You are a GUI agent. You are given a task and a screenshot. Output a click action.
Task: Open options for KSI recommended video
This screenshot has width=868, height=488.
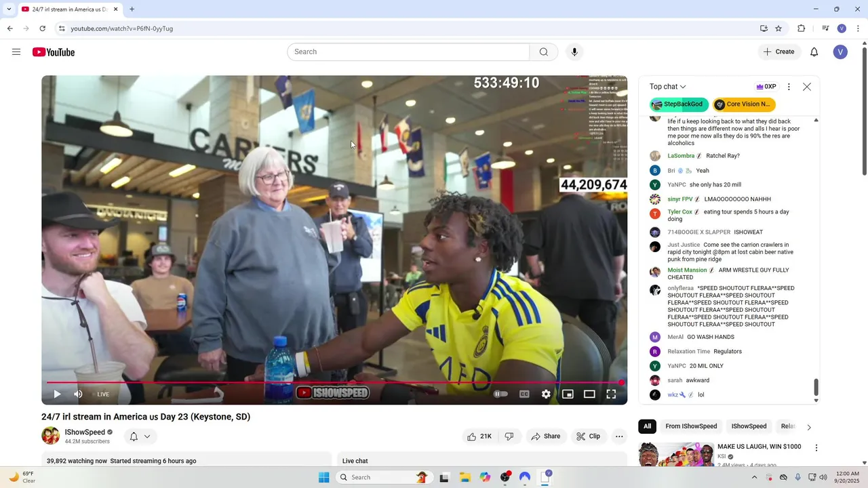pos(816,448)
